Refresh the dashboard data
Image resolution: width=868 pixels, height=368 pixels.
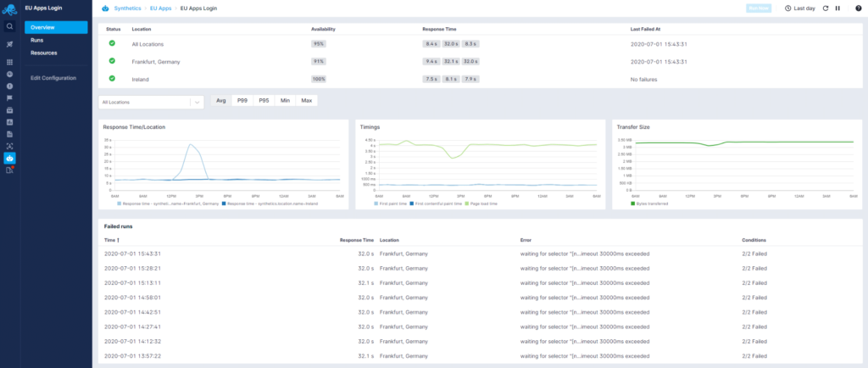click(x=825, y=8)
